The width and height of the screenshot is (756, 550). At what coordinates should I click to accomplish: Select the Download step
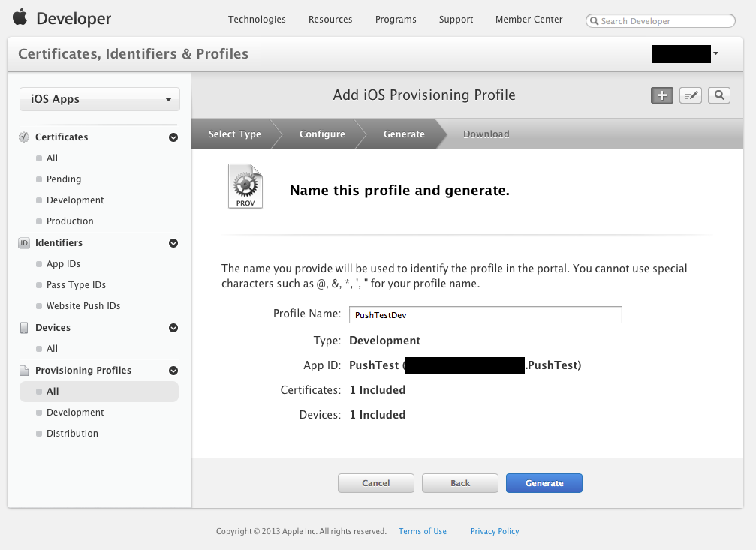(486, 134)
